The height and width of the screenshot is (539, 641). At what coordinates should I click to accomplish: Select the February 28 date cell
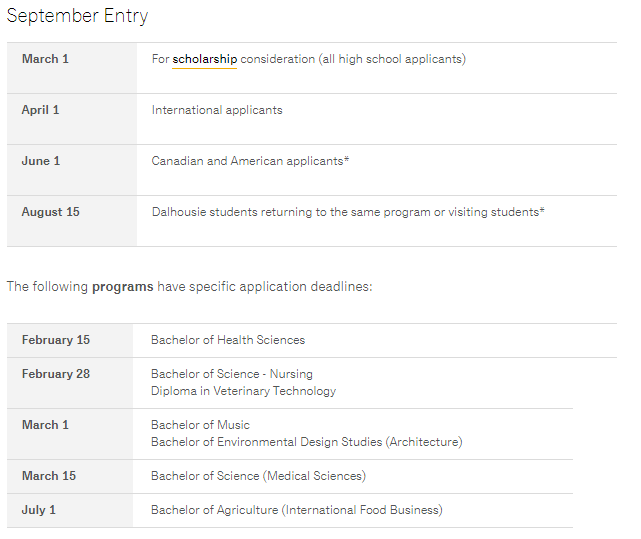point(56,374)
